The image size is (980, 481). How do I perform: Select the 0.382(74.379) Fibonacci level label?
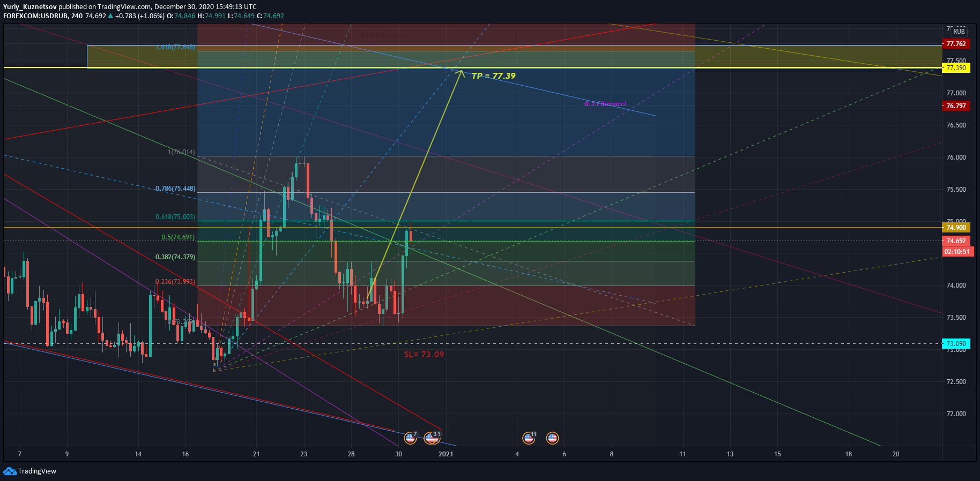click(175, 257)
